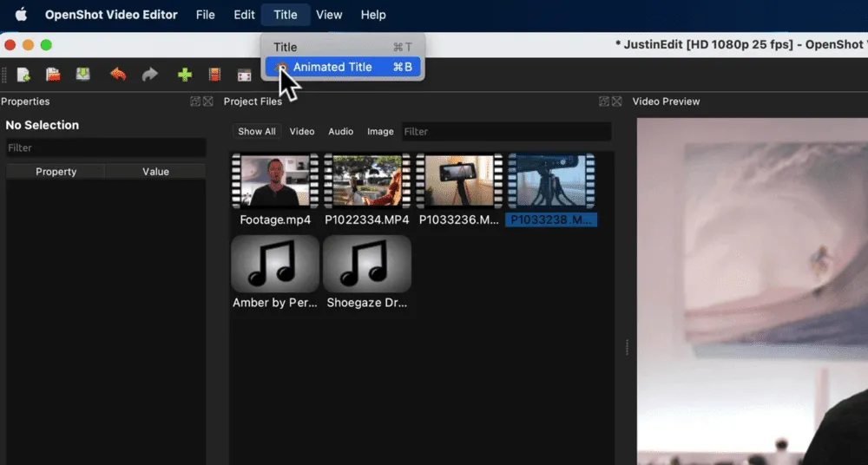The image size is (868, 465).
Task: Click the Redo arrow icon
Action: (150, 75)
